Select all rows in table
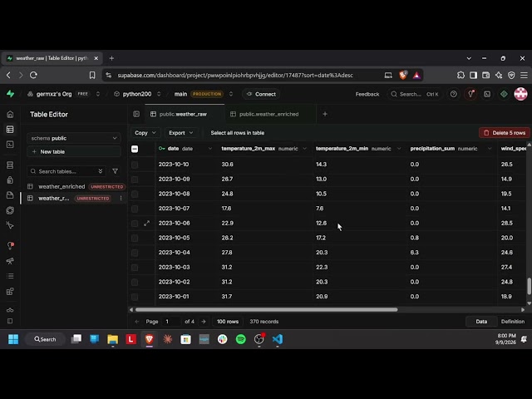Screen dimensions: 532x399 [238, 133]
